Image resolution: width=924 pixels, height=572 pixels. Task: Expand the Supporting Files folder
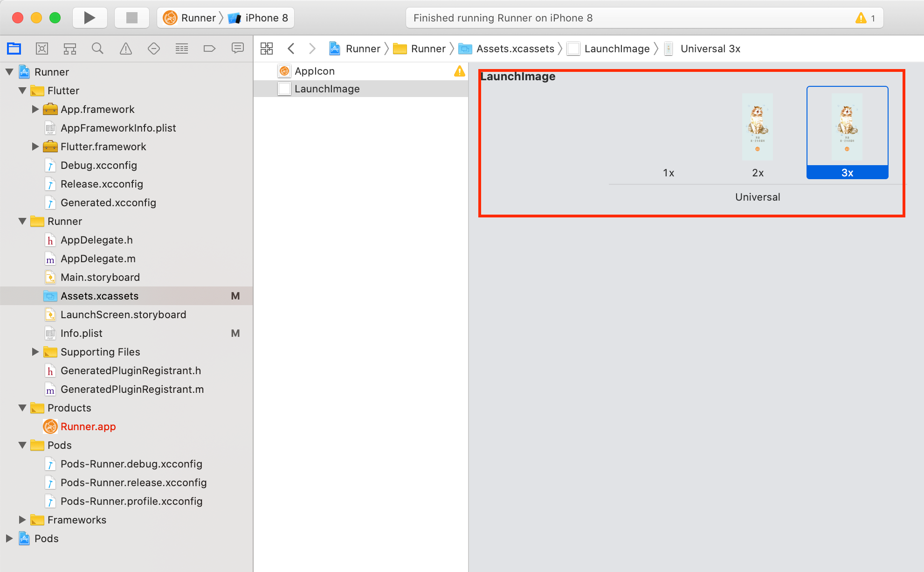(35, 352)
